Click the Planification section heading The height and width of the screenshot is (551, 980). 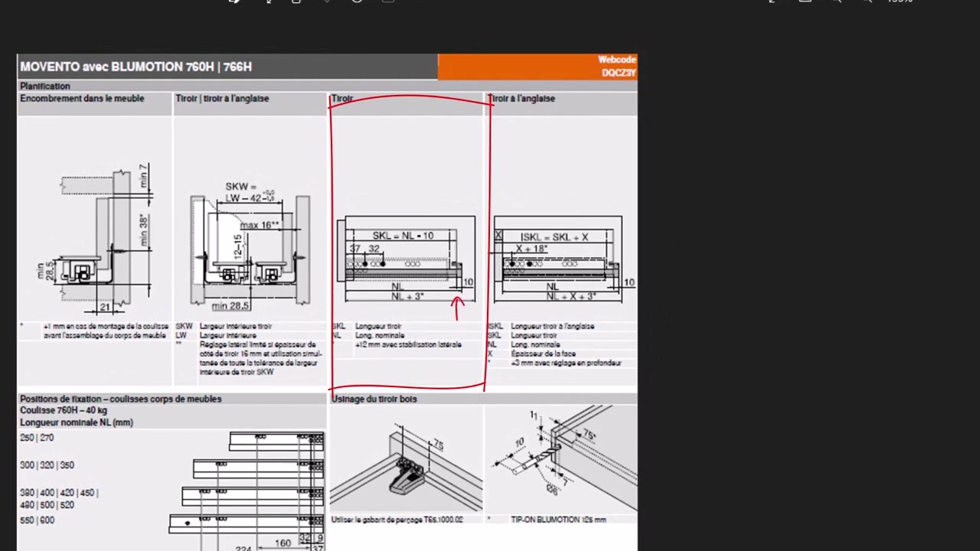pos(45,86)
